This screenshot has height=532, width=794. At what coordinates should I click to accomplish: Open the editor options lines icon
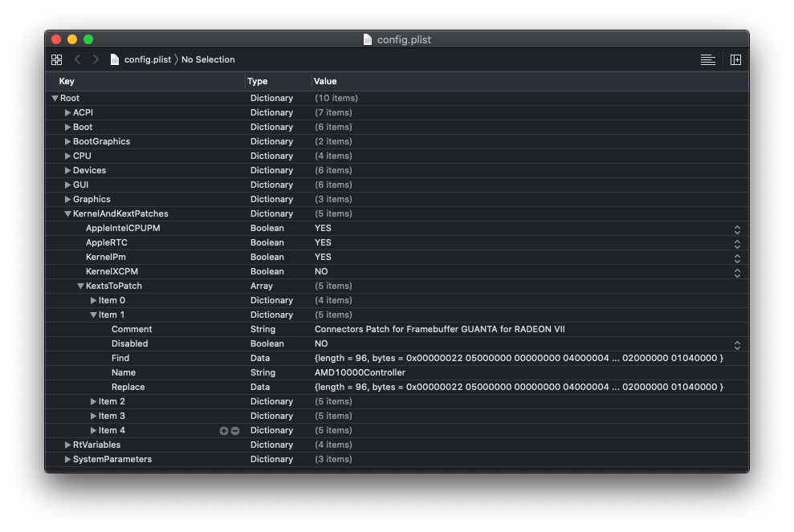707,59
